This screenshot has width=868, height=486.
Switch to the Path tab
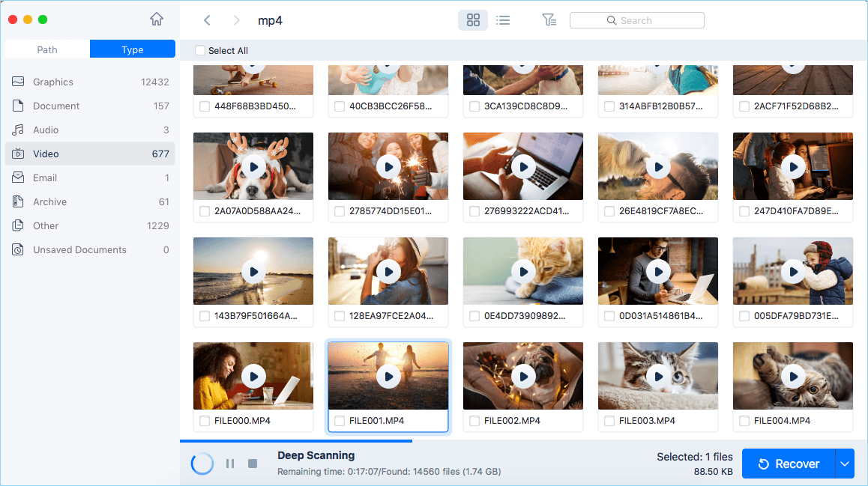pyautogui.click(x=47, y=49)
